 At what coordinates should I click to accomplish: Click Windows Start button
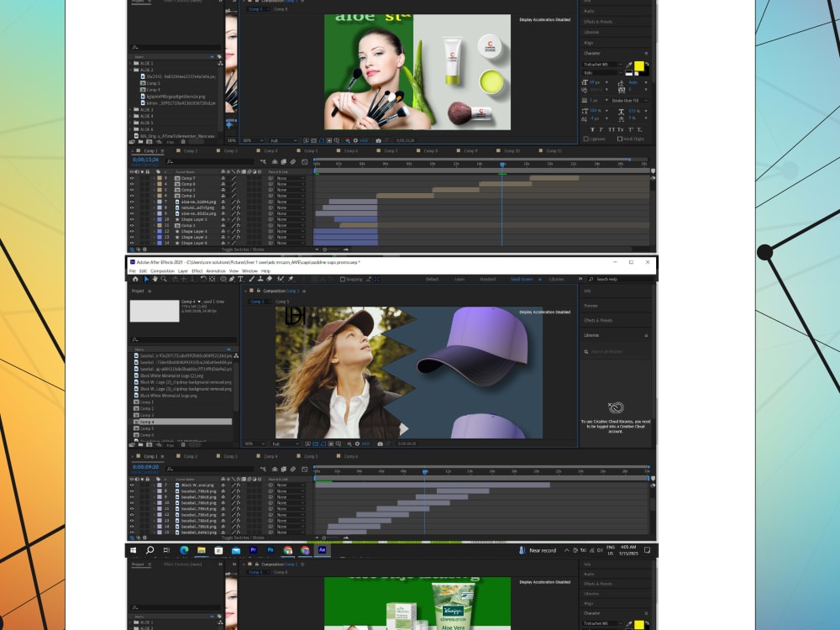pyautogui.click(x=133, y=550)
